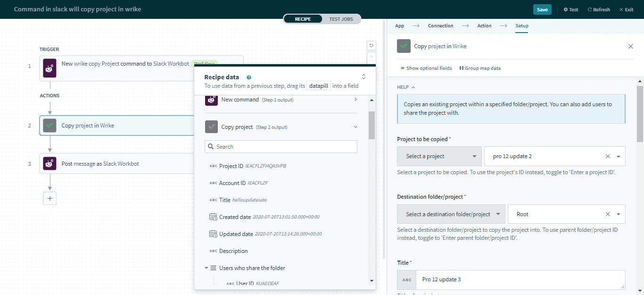This screenshot has width=644, height=295.
Task: Click the Wrike icon in step 2
Action: point(50,126)
